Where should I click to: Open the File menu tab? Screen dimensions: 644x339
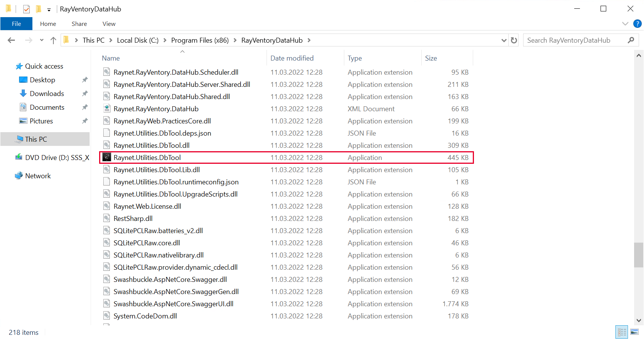coord(16,24)
